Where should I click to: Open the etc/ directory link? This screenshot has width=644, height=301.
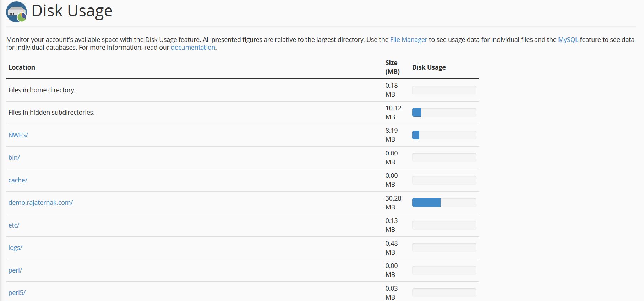tap(14, 225)
